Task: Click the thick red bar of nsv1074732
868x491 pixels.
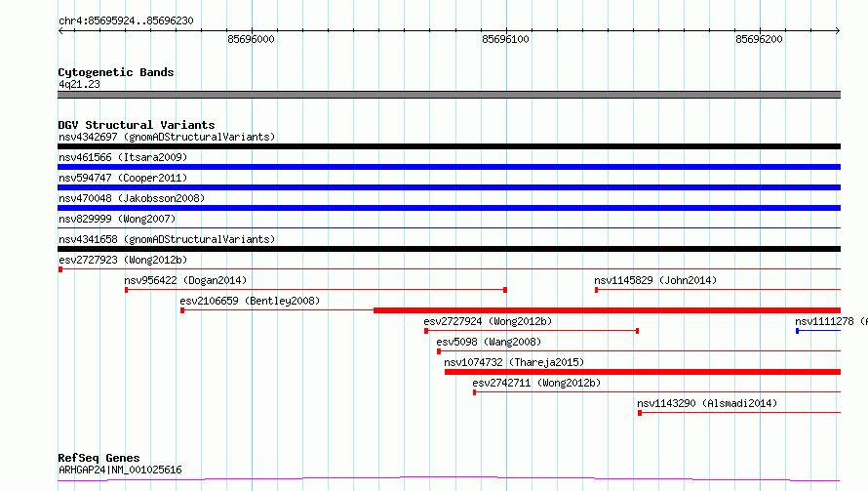Action: tap(643, 372)
